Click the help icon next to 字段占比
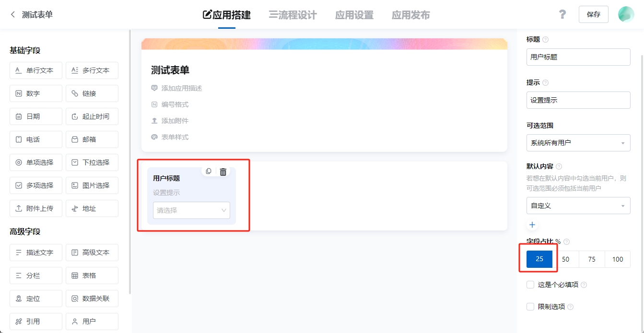Viewport: 644px width, 333px height. [x=567, y=242]
